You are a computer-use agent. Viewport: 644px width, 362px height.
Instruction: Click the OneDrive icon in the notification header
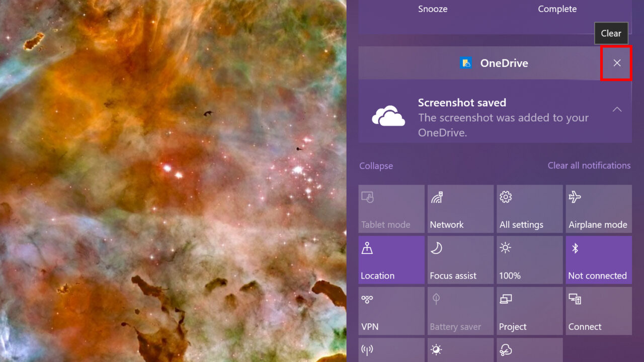[x=467, y=63]
